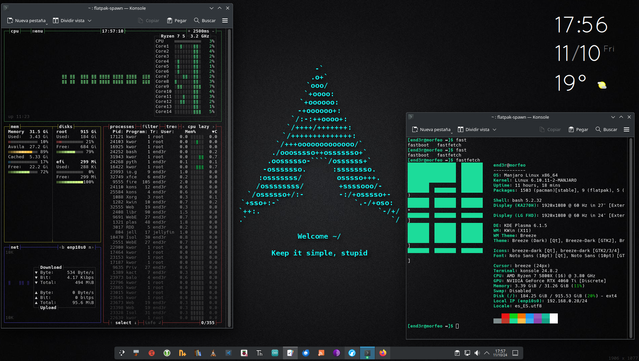Click the Mem% column header in btop
Viewport: 639px width, 361px height.
[190, 132]
